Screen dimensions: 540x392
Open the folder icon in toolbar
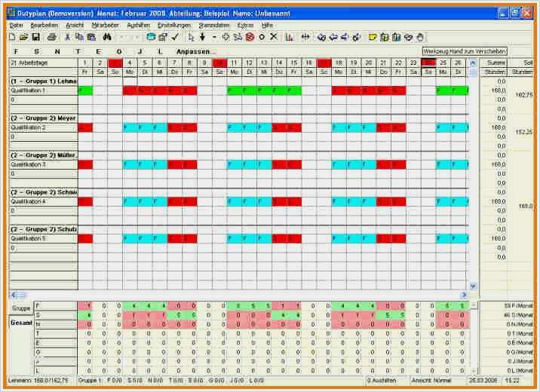pos(23,37)
